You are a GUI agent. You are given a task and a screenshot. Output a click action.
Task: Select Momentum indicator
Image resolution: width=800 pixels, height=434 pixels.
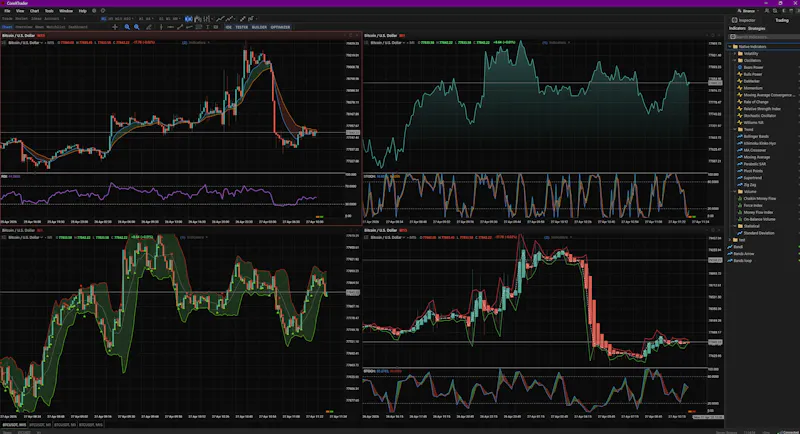click(753, 88)
